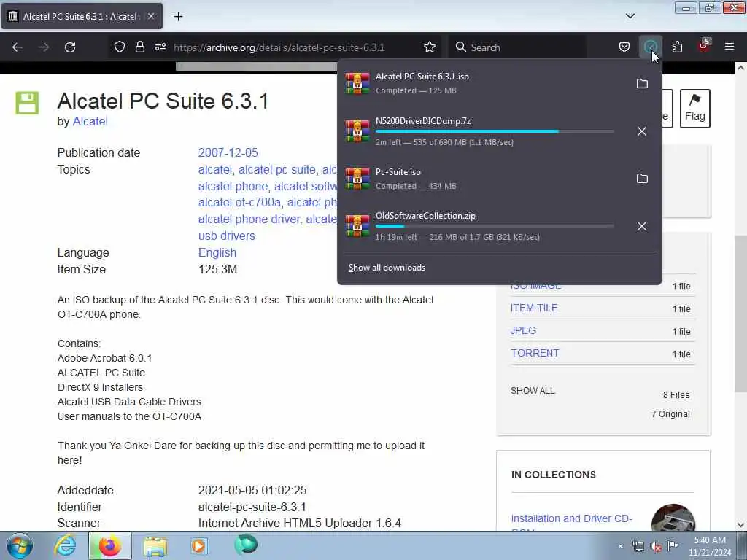Open the 'alcatel phone driver' topic link
The height and width of the screenshot is (560, 747).
click(249, 219)
